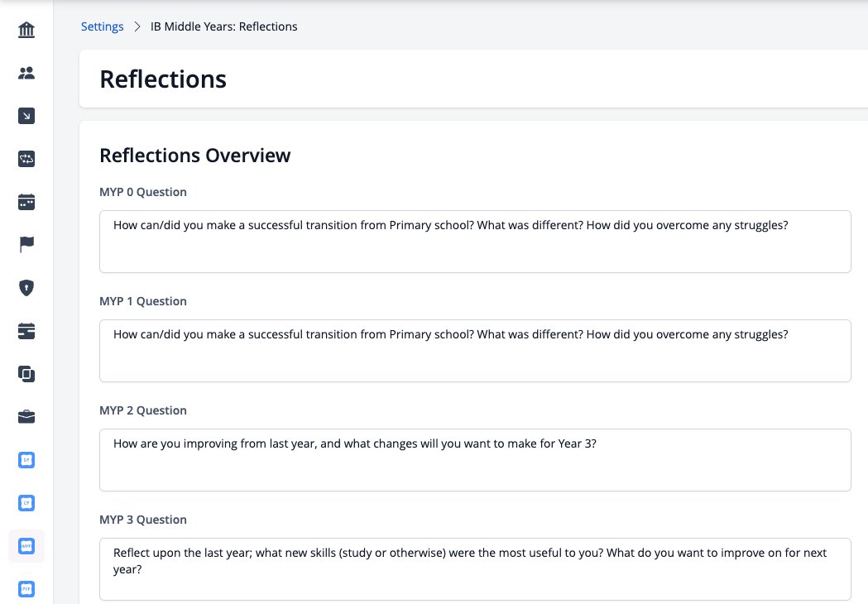
Task: Open the shield security sidebar icon
Action: click(26, 288)
